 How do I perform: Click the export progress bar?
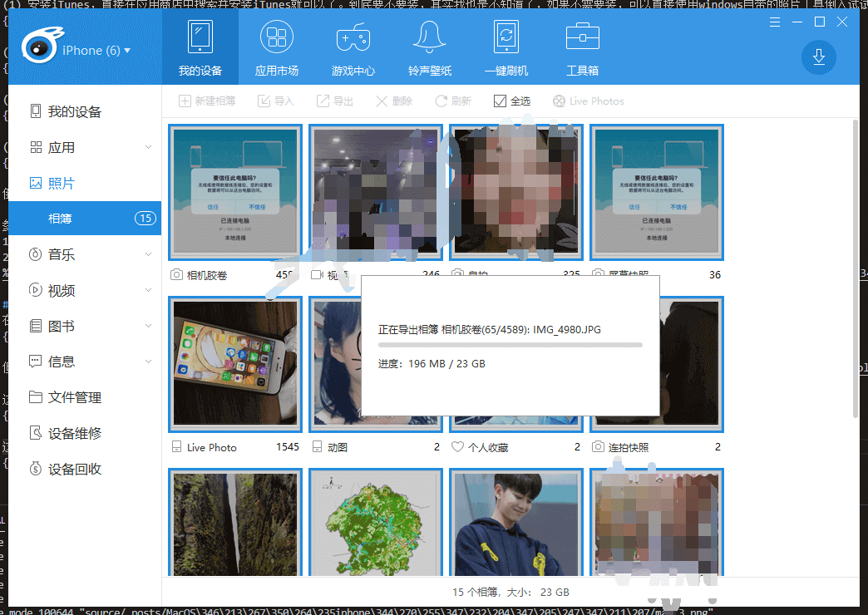click(510, 344)
